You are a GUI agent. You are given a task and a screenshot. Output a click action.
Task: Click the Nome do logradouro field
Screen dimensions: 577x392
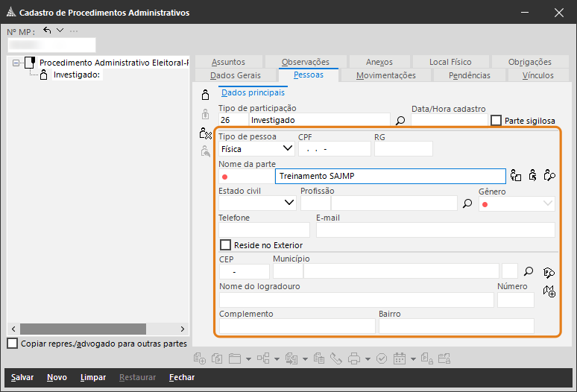[356, 300]
